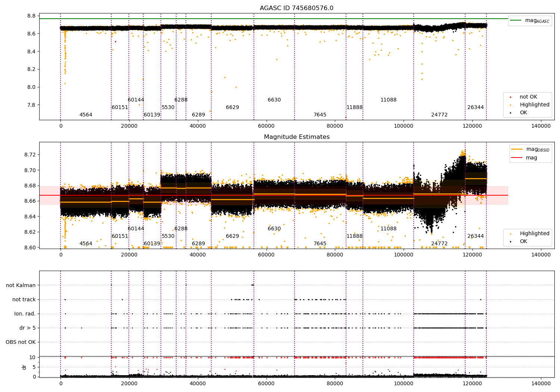Click obsid label 6288 in the AGASC ID plot
Screen dimensions: 560x392
pyautogui.click(x=181, y=100)
